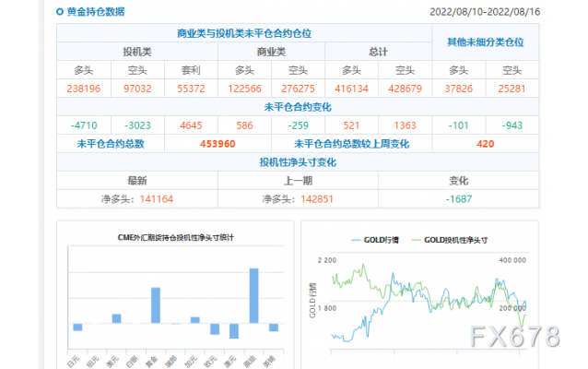The image size is (588, 369).
Task: Click the 商业类 column group header
Action: coord(271,52)
